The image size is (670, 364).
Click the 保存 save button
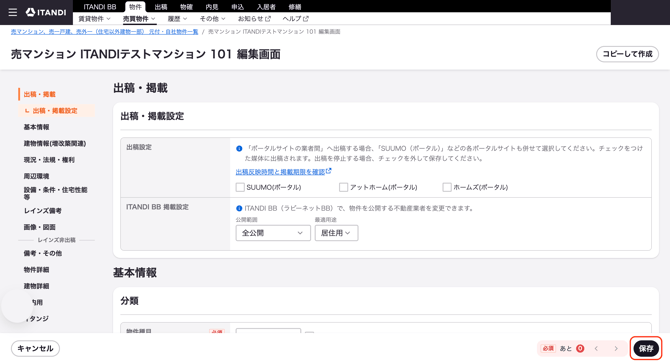pos(646,349)
